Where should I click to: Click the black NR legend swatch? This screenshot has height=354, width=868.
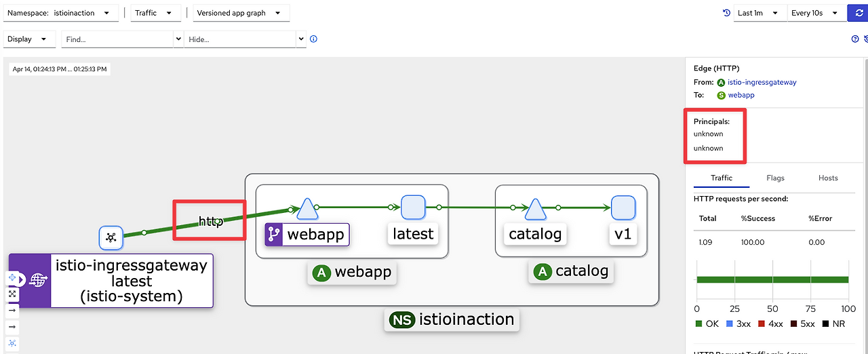coord(825,324)
